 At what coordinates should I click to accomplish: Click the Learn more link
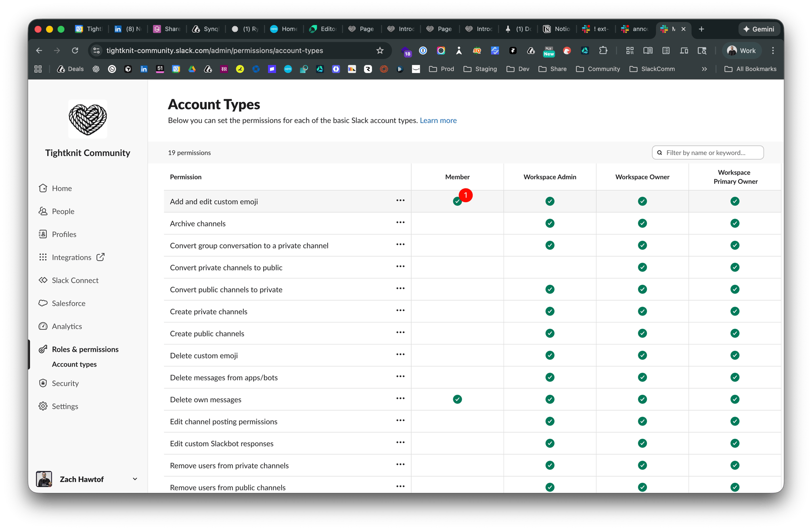438,120
